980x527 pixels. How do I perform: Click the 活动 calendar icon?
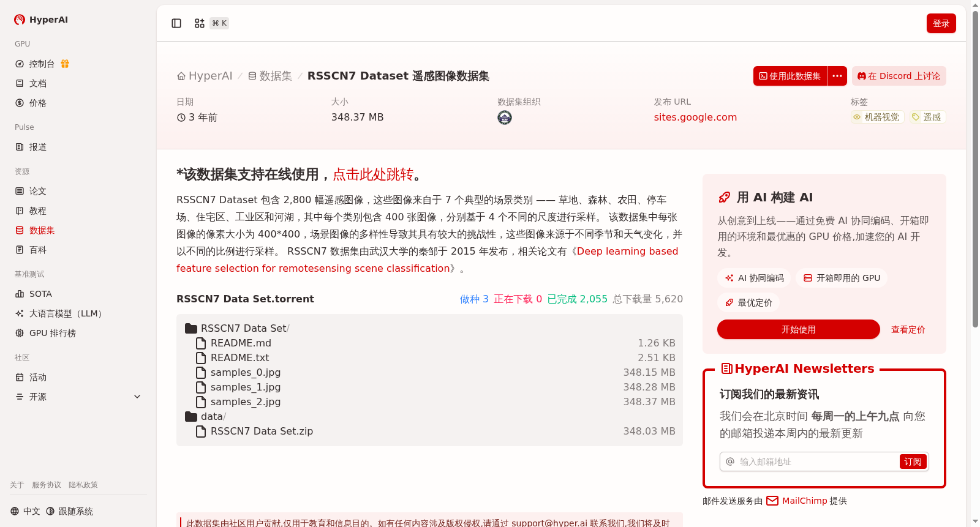(20, 377)
